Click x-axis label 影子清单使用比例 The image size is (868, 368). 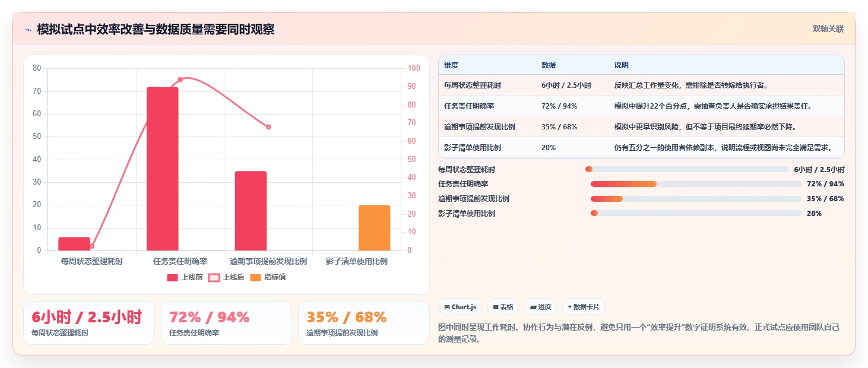pos(357,261)
